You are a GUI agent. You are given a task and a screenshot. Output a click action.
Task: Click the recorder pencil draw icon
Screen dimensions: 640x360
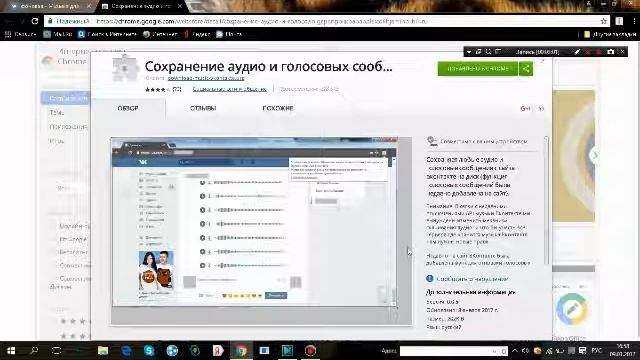point(577,52)
